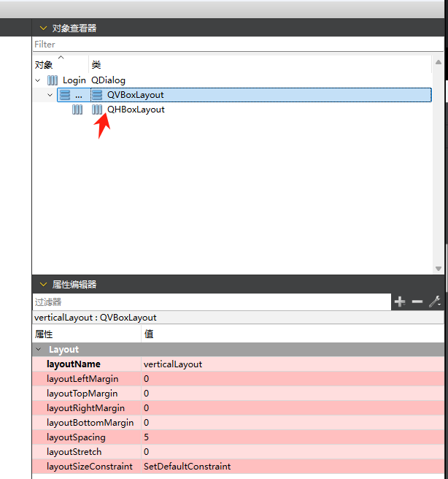Collapse the Layout property group
The width and height of the screenshot is (448, 479).
click(x=39, y=350)
